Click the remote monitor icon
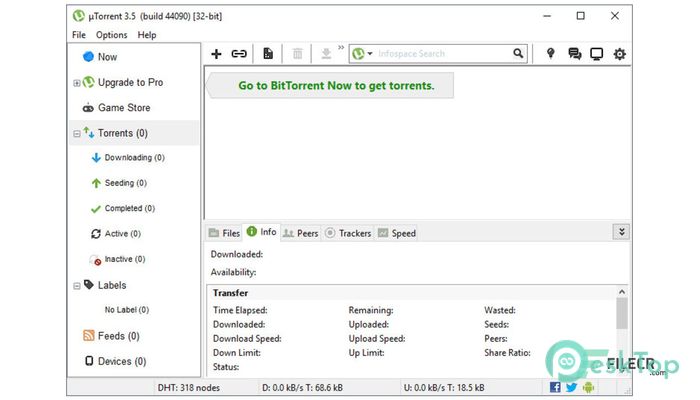The image size is (700, 400). (596, 54)
